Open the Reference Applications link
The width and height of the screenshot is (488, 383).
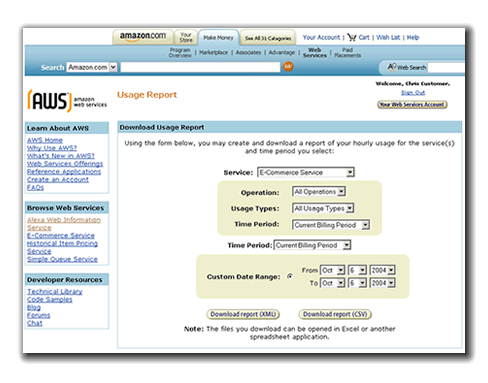coord(64,172)
